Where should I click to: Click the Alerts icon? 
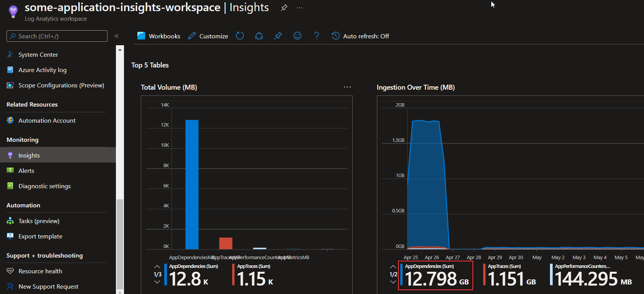[x=10, y=171]
